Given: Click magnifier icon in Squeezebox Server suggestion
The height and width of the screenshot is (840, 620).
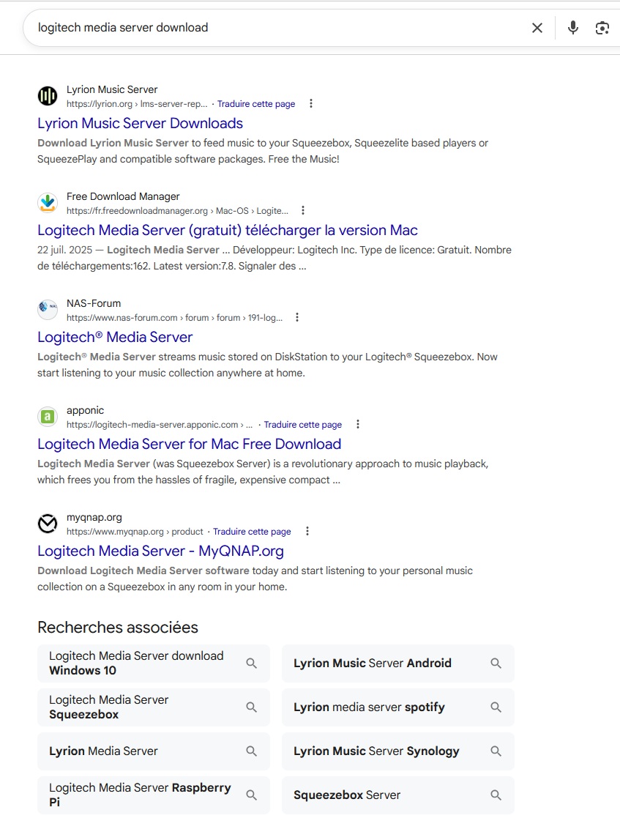Looking at the screenshot, I should [x=496, y=795].
